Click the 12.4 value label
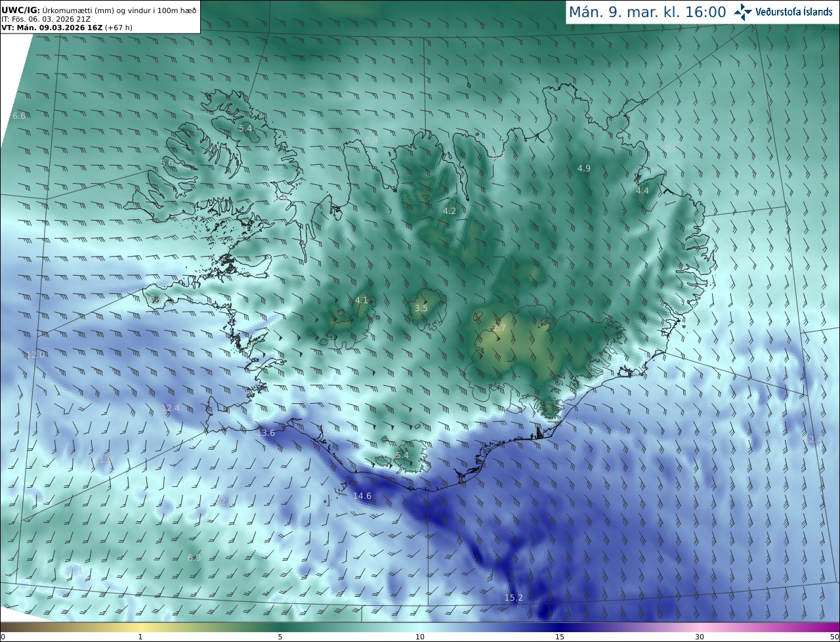 click(171, 408)
